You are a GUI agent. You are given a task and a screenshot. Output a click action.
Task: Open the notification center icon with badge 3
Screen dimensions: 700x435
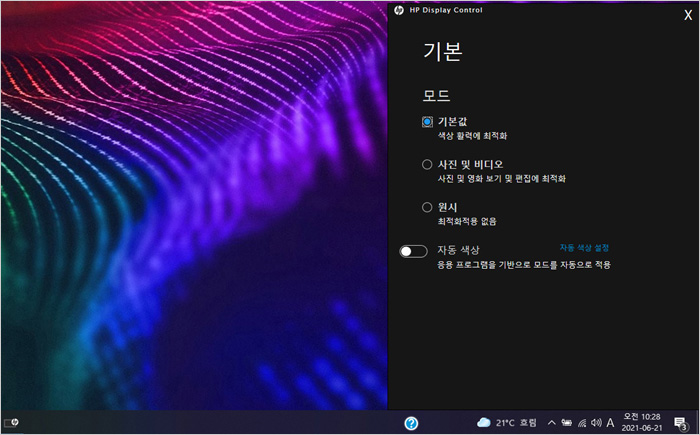click(681, 423)
